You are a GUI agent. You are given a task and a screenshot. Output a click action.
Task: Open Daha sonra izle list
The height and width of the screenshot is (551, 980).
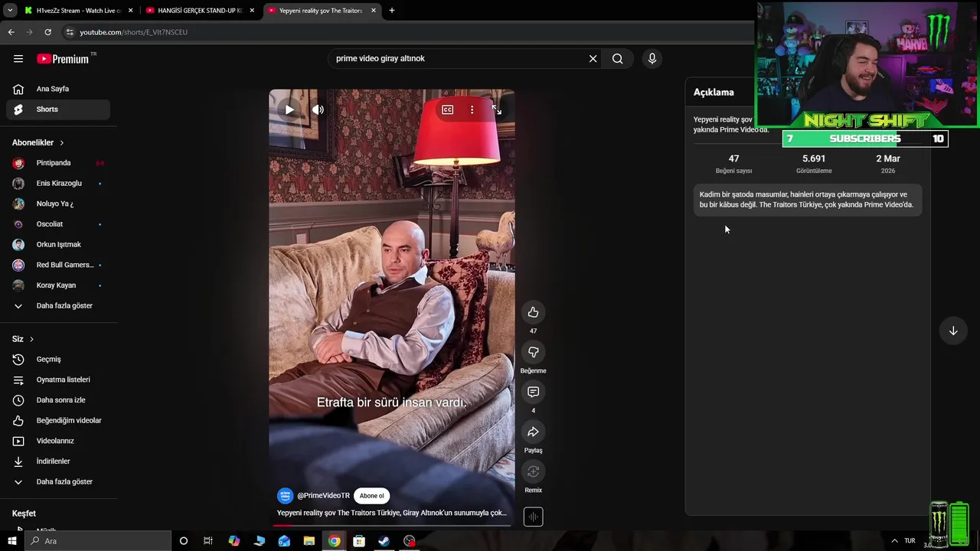click(x=58, y=400)
